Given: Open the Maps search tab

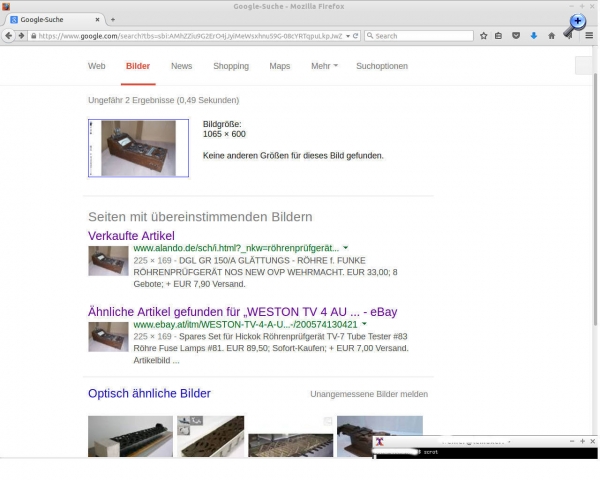Looking at the screenshot, I should [280, 66].
